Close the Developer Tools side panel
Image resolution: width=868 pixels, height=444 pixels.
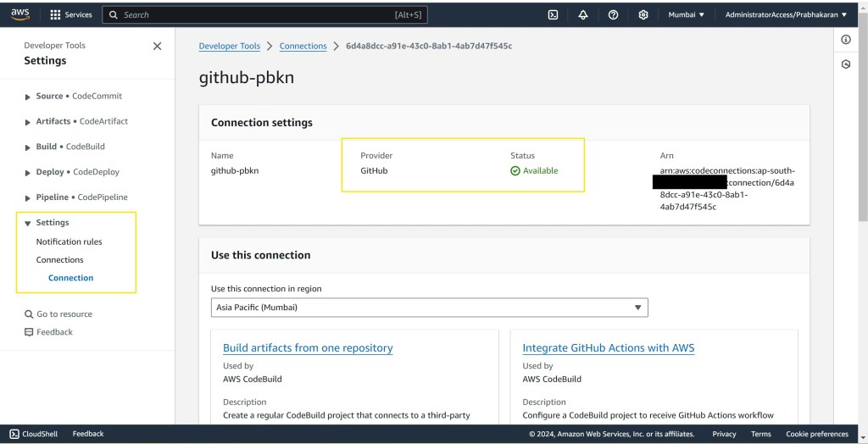point(157,47)
